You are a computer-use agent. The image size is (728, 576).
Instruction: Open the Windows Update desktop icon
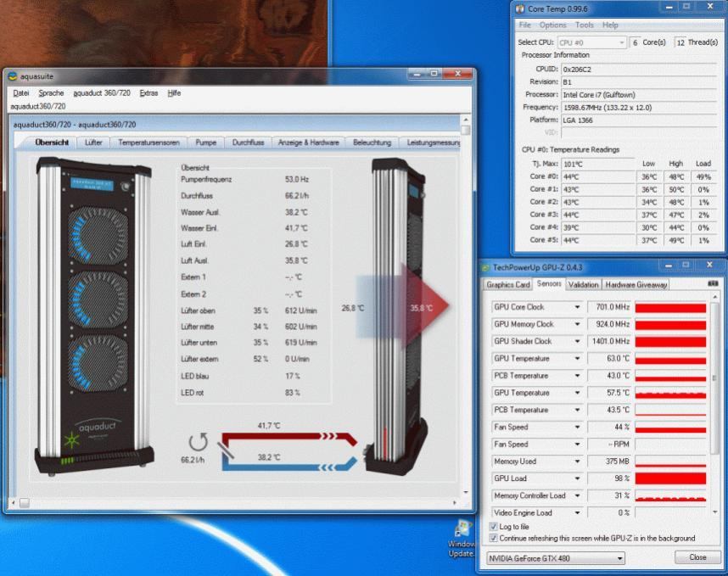point(462,539)
